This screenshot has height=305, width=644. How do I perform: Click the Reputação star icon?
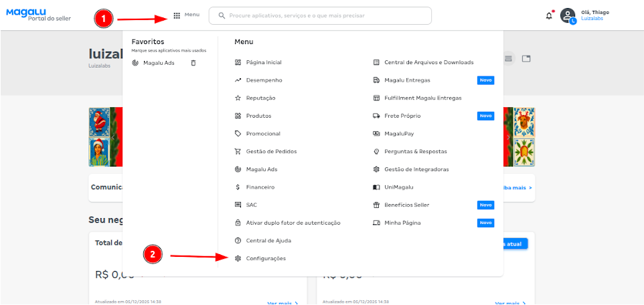[238, 98]
